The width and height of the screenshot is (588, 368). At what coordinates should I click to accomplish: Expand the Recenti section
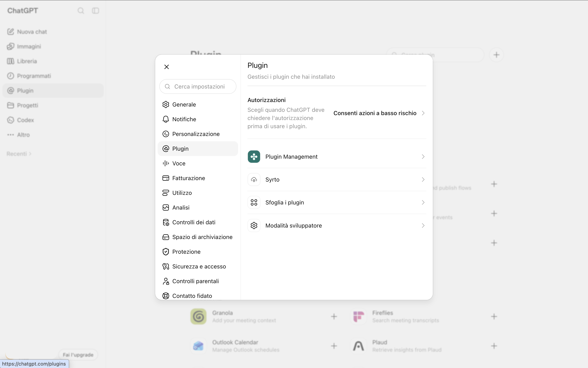click(x=19, y=154)
